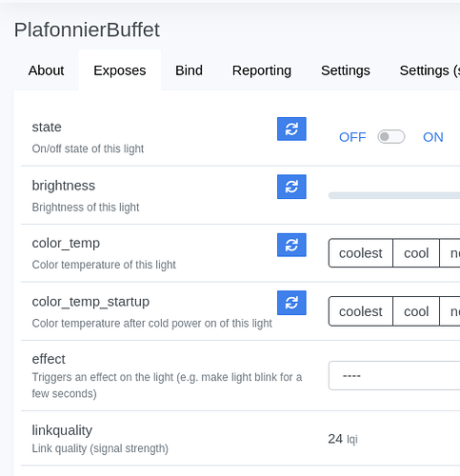Image resolution: width=460 pixels, height=476 pixels.
Task: Click 'Brightness of this light' description
Action: tap(86, 208)
